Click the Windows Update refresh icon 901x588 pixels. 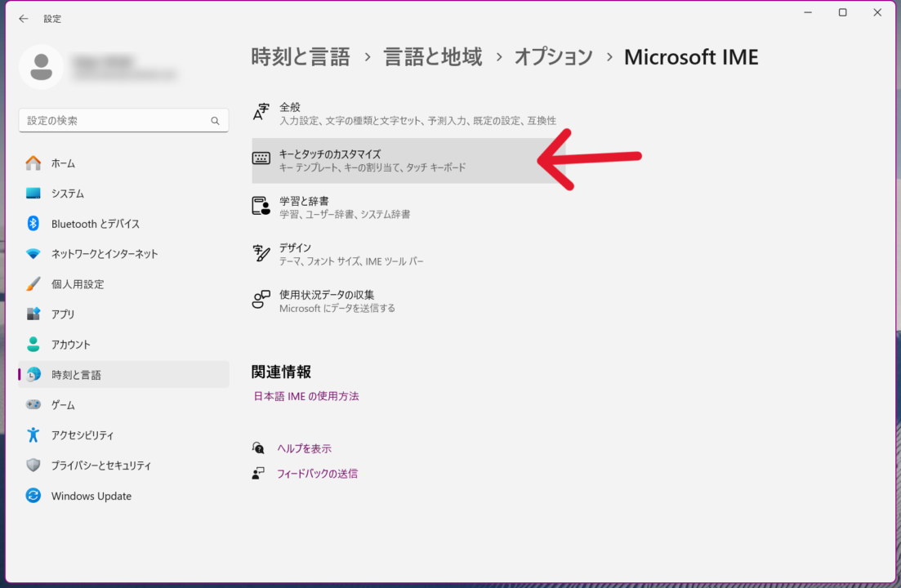[x=33, y=496]
